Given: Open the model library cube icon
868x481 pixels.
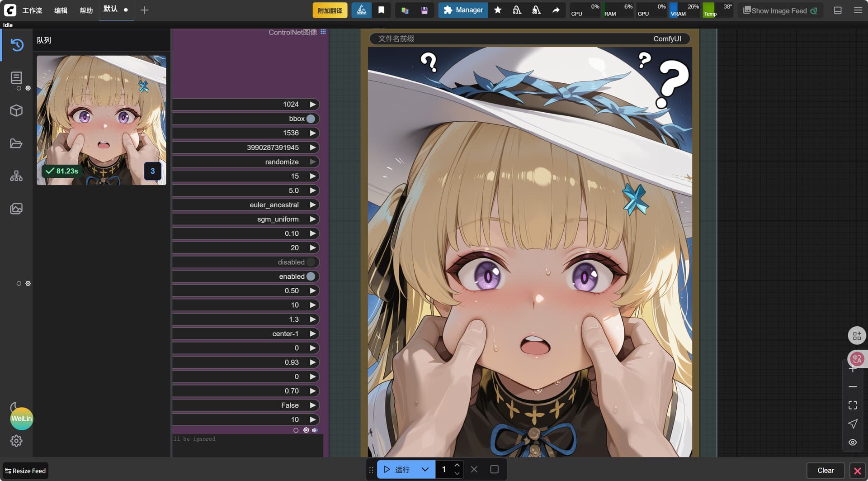Looking at the screenshot, I should (16, 110).
